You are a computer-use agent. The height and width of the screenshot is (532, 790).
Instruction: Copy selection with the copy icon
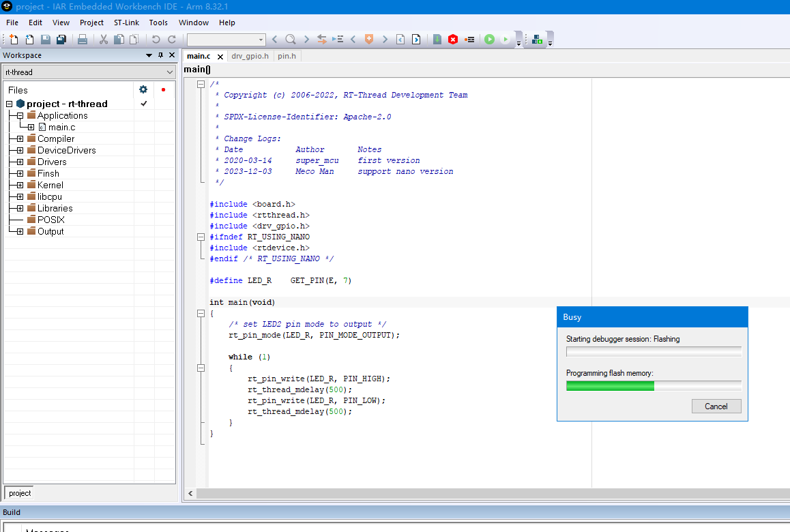click(119, 40)
